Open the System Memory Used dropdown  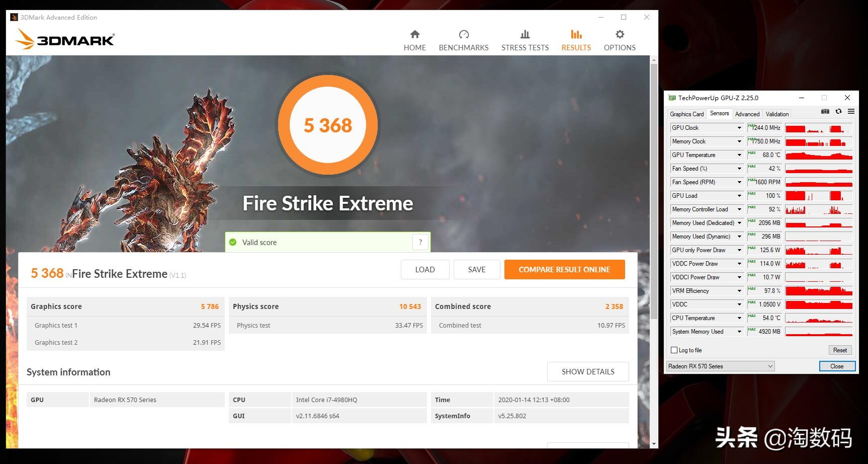[739, 332]
